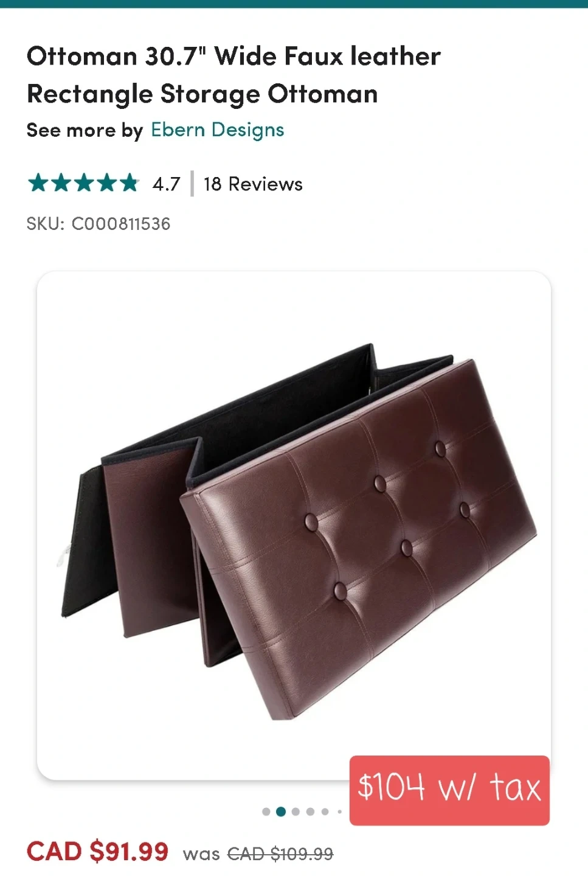Select the active second carousel dot
588x876 pixels.
pos(281,812)
